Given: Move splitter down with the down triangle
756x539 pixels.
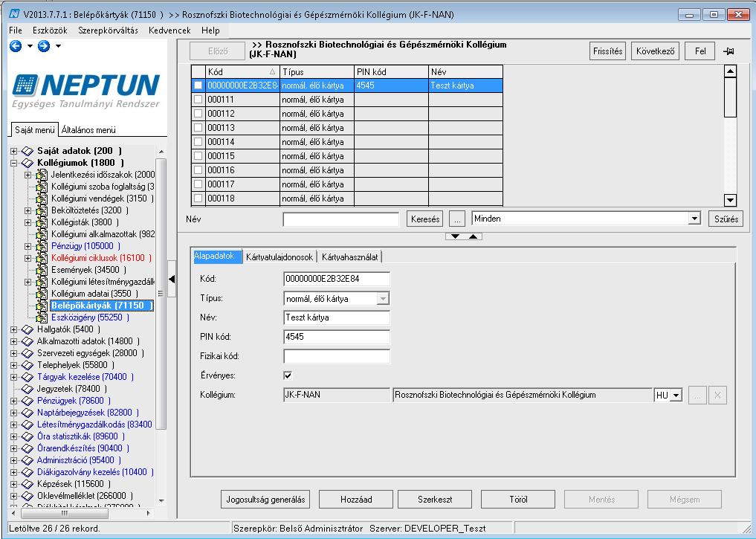Looking at the screenshot, I should [x=455, y=236].
